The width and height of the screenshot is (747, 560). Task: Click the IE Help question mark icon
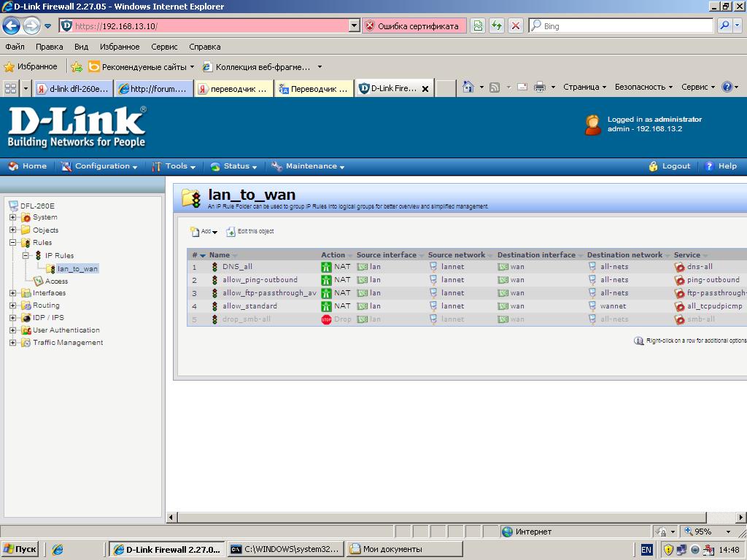[727, 87]
